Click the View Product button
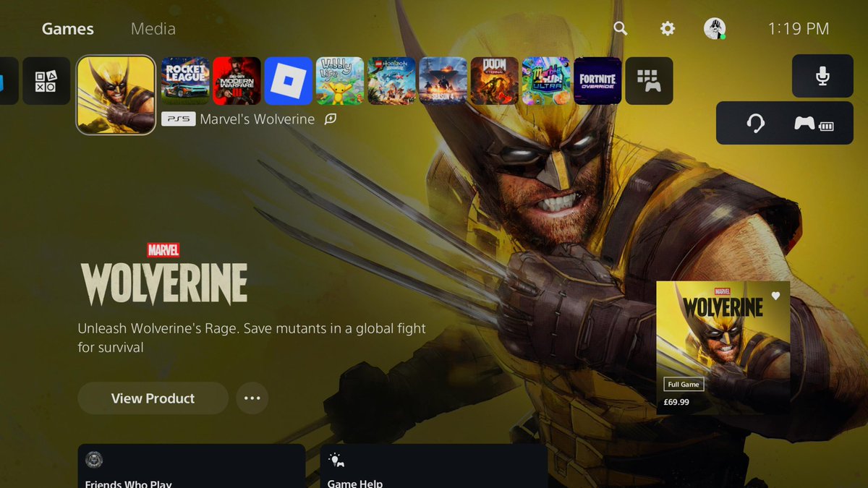This screenshot has height=488, width=868. click(x=153, y=398)
